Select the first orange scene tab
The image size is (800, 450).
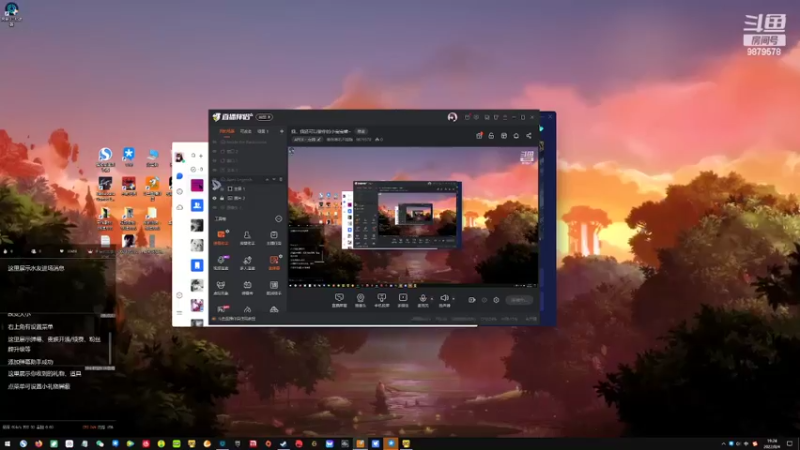(x=227, y=131)
